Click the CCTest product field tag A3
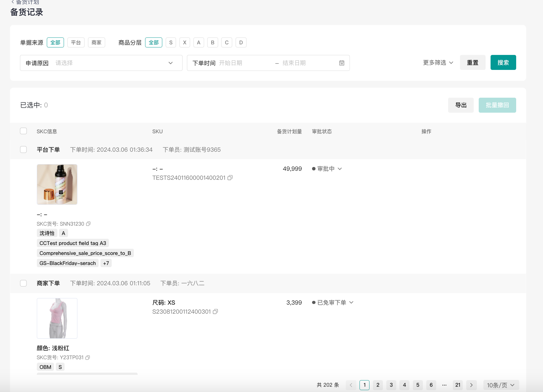 tap(73, 243)
